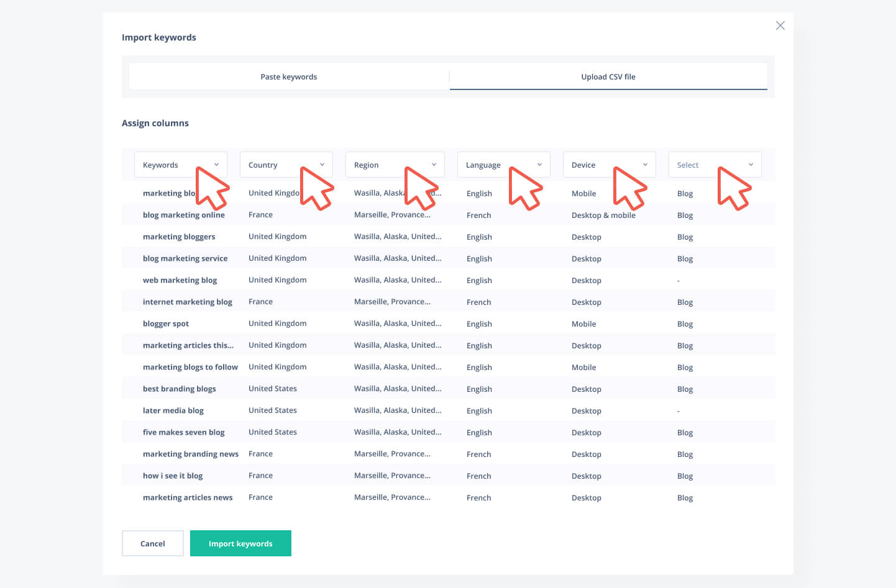Image resolution: width=896 pixels, height=588 pixels.
Task: Select the 'web marketing blog' keyword
Action: (x=180, y=280)
